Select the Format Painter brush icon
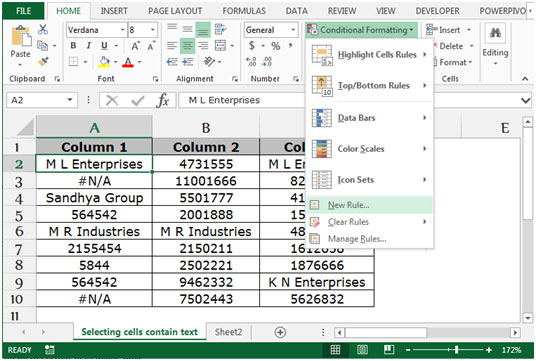The image size is (536, 361). click(x=43, y=62)
